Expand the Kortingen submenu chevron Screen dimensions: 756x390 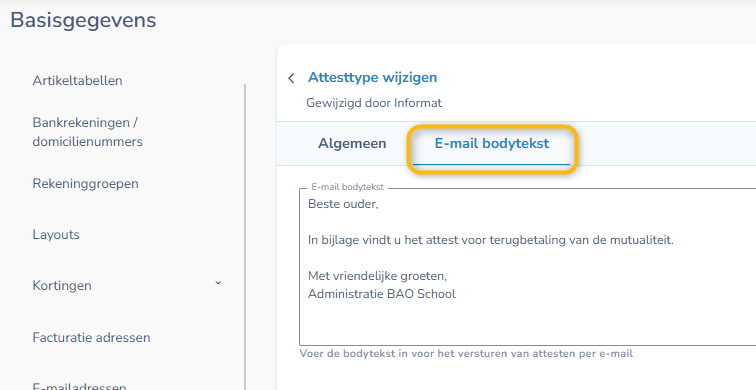tap(218, 283)
